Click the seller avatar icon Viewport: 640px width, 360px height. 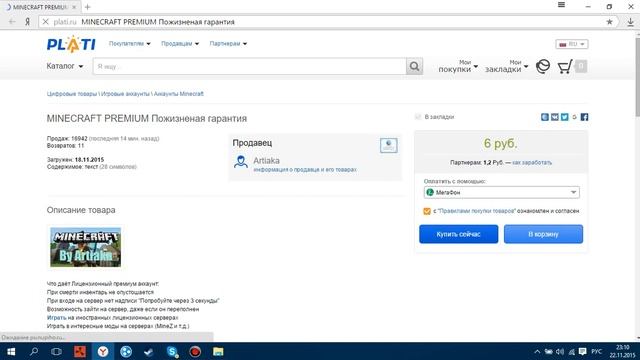click(x=241, y=162)
